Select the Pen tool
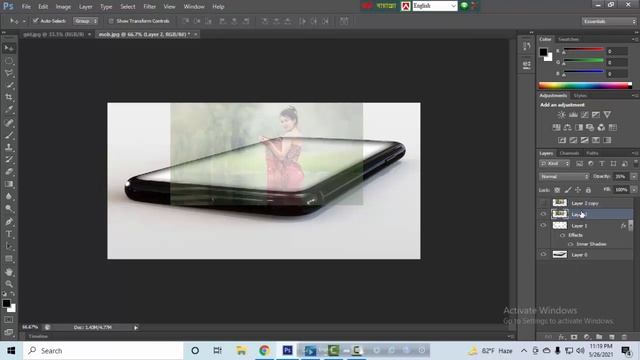This screenshot has width=640, height=360. [x=9, y=222]
